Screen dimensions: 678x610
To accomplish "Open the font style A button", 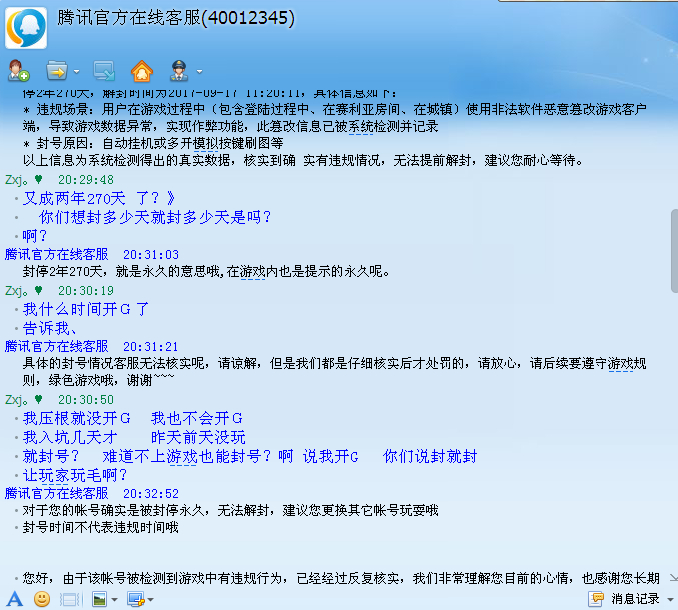I will point(15,599).
